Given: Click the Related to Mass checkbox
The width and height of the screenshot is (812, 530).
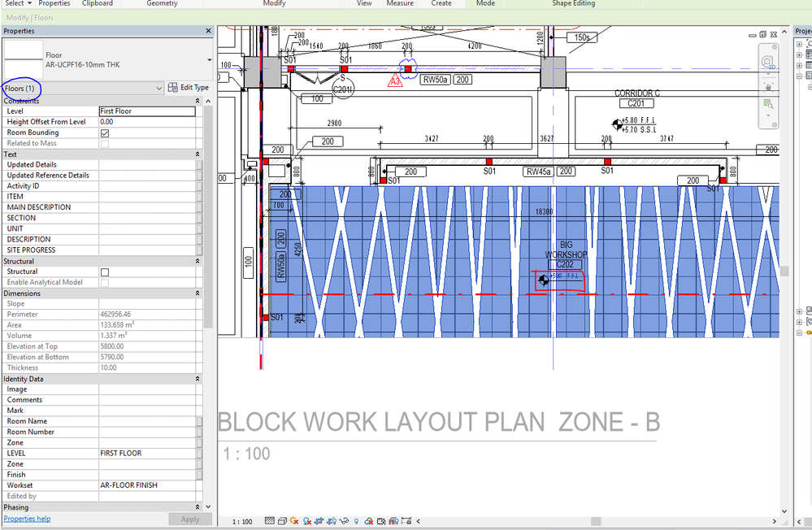Looking at the screenshot, I should pyautogui.click(x=105, y=144).
